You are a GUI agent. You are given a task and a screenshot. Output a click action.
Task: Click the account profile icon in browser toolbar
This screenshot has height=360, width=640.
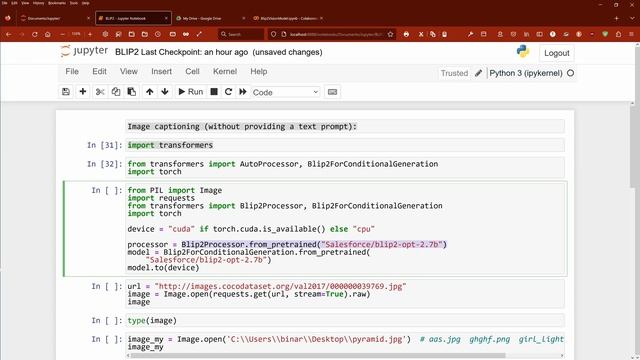[x=500, y=34]
